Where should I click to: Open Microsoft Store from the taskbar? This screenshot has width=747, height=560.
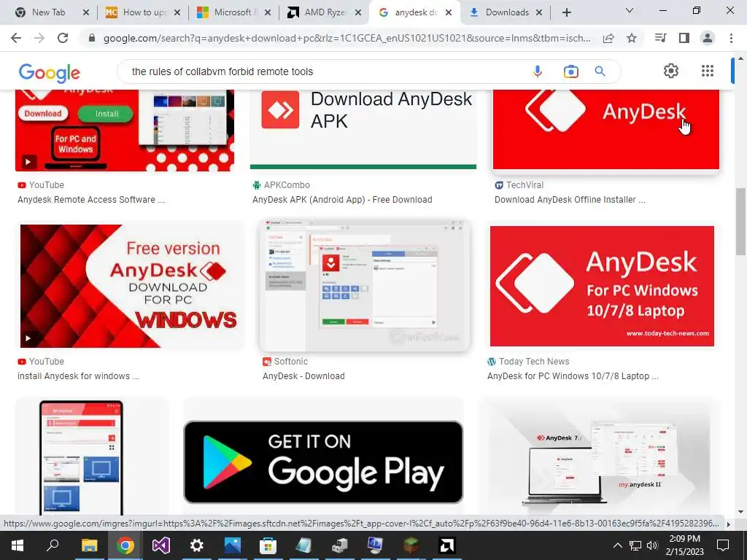(x=268, y=545)
